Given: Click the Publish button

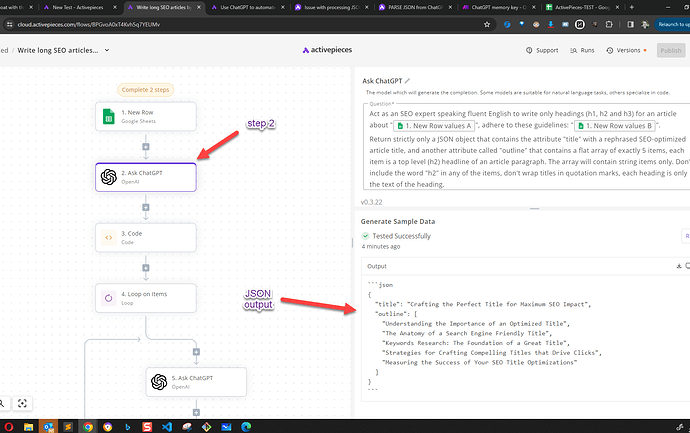Looking at the screenshot, I should pos(671,50).
